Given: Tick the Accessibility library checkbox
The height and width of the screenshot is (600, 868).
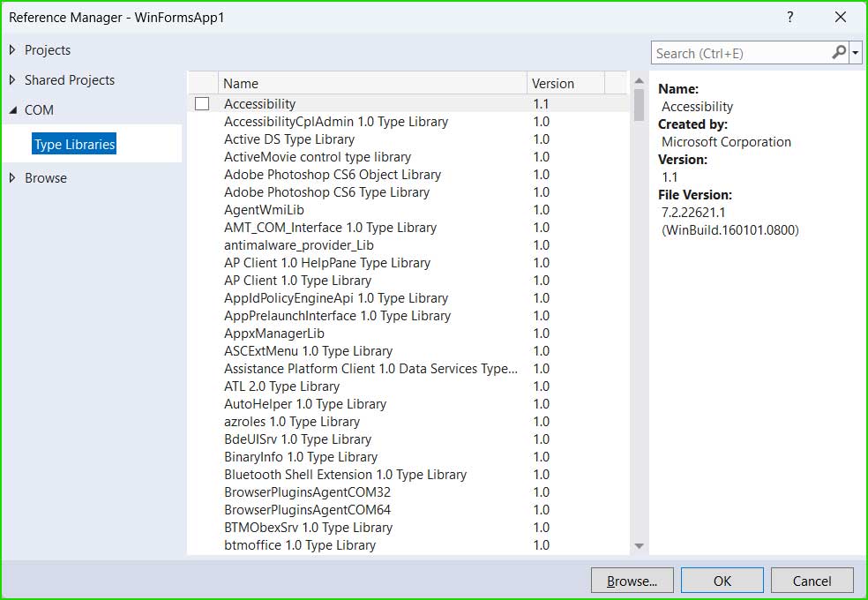Looking at the screenshot, I should coord(202,103).
